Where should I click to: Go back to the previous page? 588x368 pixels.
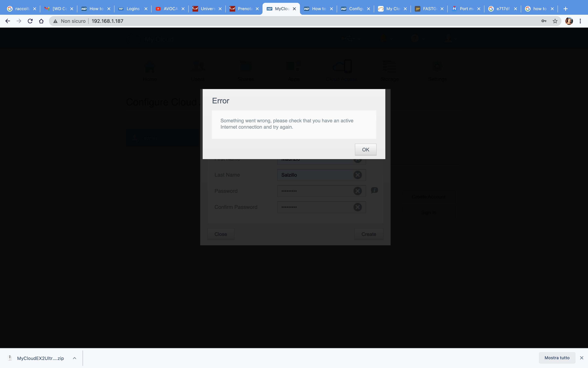pyautogui.click(x=8, y=21)
